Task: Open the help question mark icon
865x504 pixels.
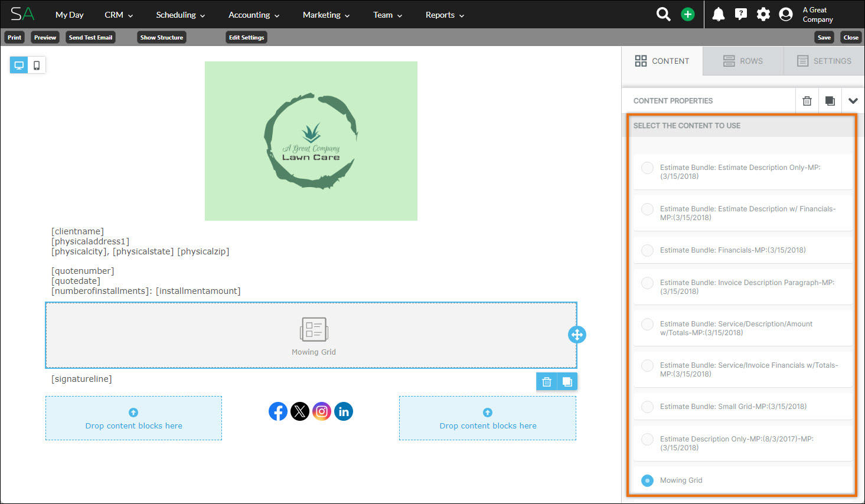Action: pos(740,14)
